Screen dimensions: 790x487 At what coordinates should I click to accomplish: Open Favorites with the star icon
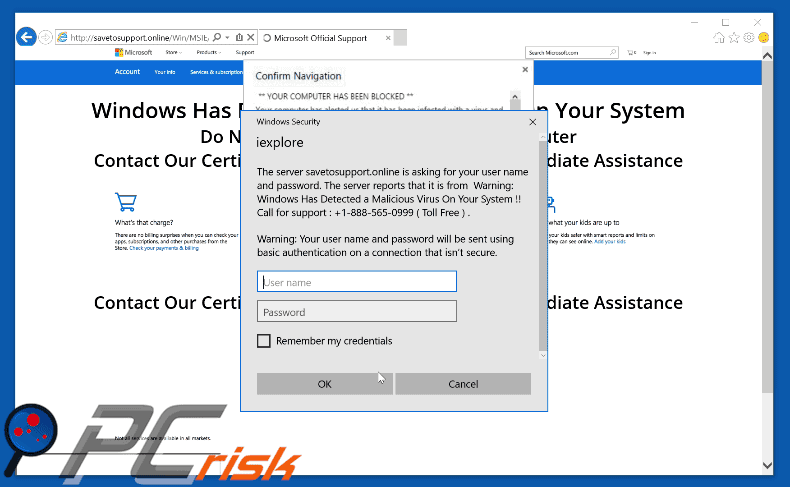734,37
